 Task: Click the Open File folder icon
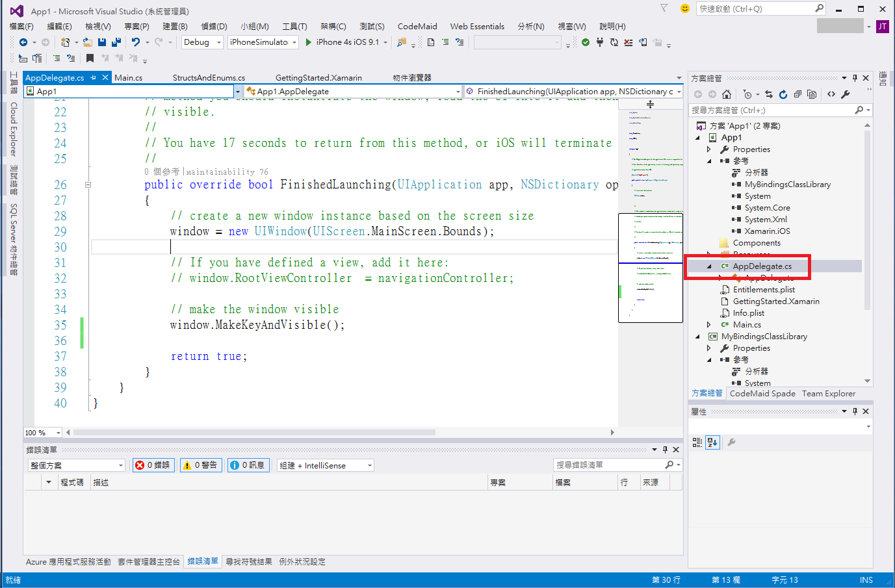coord(87,42)
